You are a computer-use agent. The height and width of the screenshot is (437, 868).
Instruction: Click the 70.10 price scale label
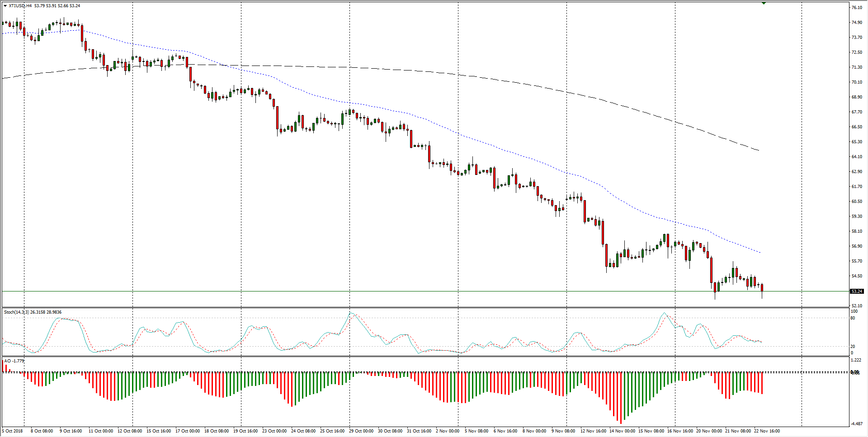point(857,82)
